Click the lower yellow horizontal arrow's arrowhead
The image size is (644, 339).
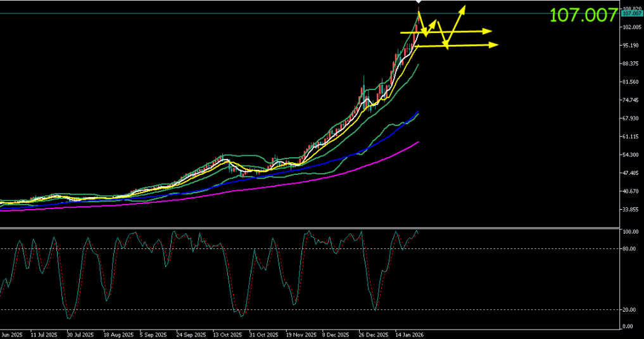tap(495, 44)
